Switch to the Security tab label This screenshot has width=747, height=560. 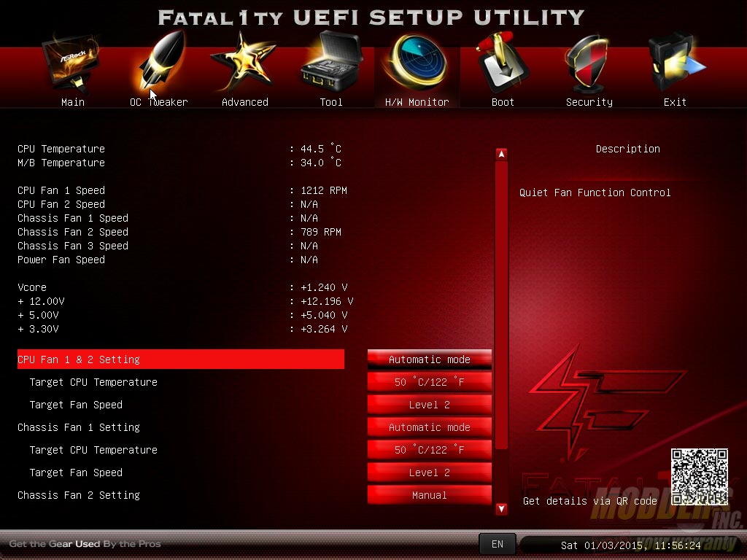click(x=589, y=102)
